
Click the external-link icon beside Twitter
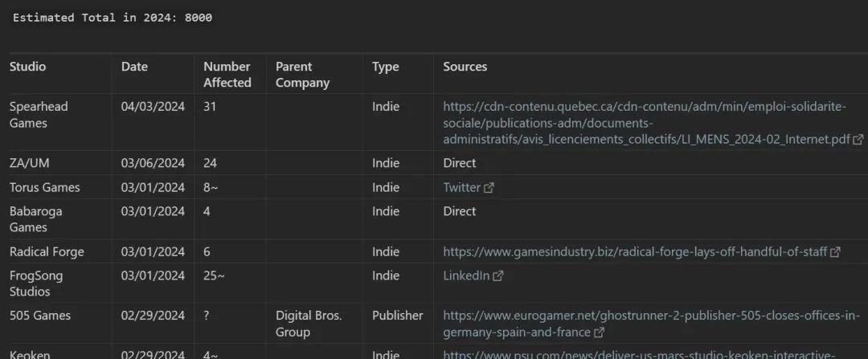tap(489, 188)
